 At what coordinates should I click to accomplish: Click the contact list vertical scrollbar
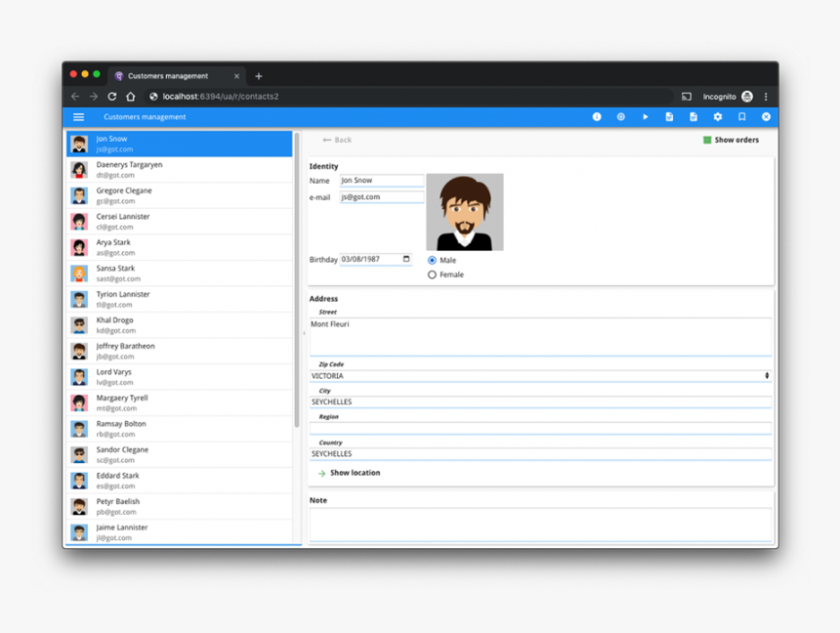pyautogui.click(x=297, y=283)
